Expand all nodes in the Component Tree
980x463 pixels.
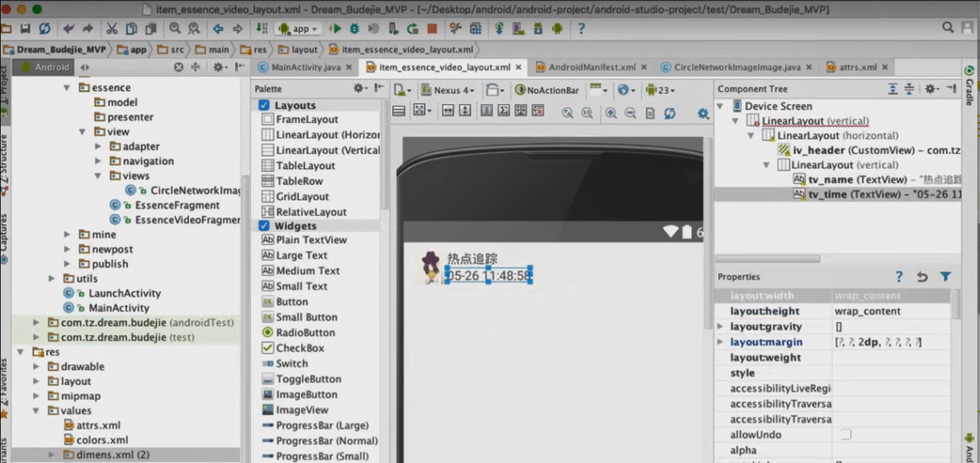tap(894, 89)
